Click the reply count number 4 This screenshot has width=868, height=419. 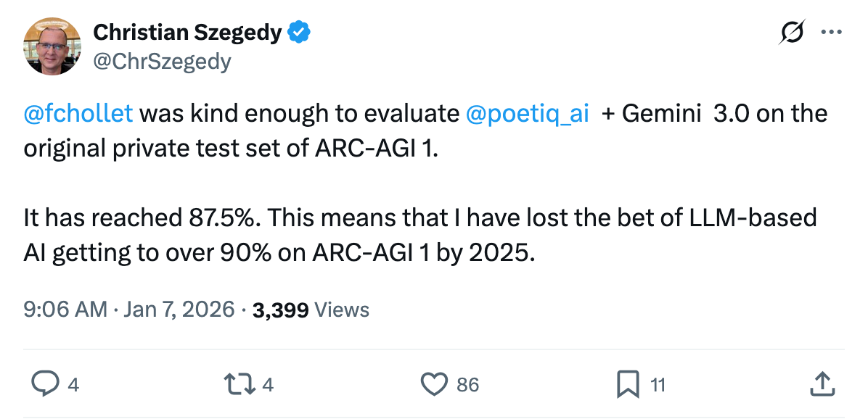pos(73,384)
